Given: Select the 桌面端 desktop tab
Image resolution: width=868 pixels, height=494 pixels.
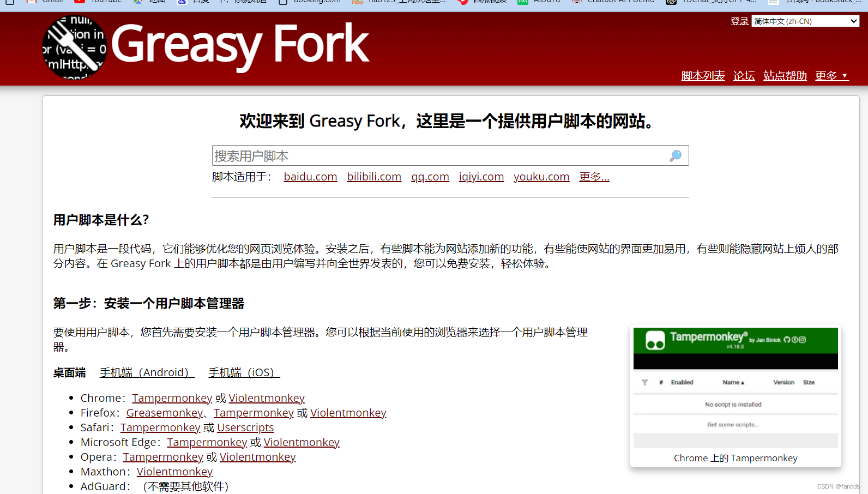Looking at the screenshot, I should point(69,372).
